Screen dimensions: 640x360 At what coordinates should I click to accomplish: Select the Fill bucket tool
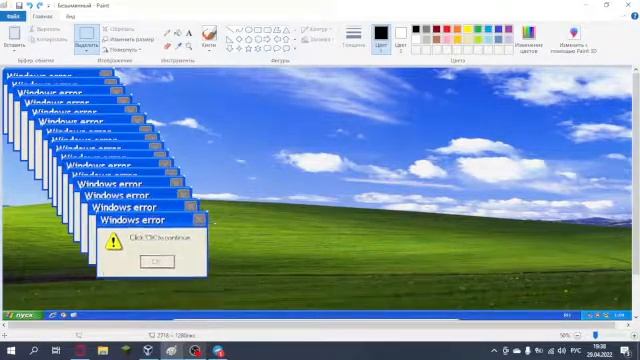click(178, 33)
